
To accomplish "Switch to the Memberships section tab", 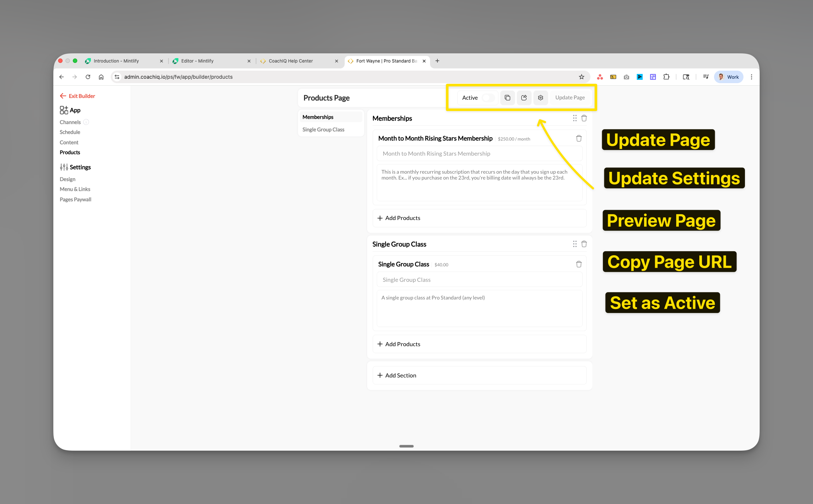I will pos(318,117).
